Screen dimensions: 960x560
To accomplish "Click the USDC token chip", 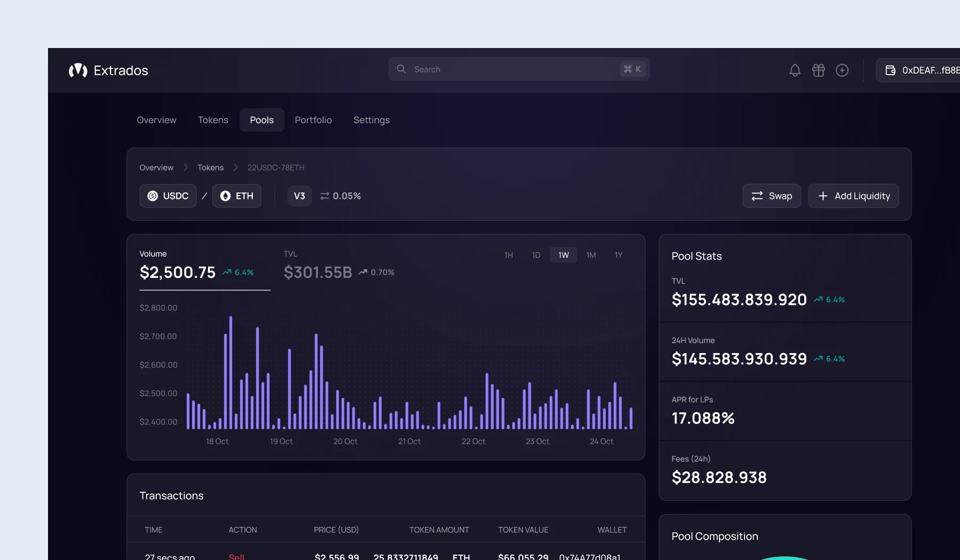I will click(168, 196).
